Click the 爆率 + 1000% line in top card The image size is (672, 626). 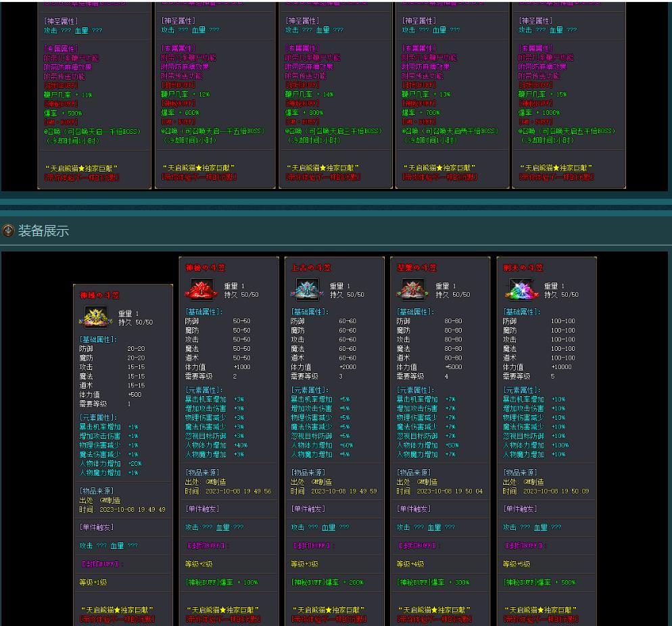click(x=539, y=113)
